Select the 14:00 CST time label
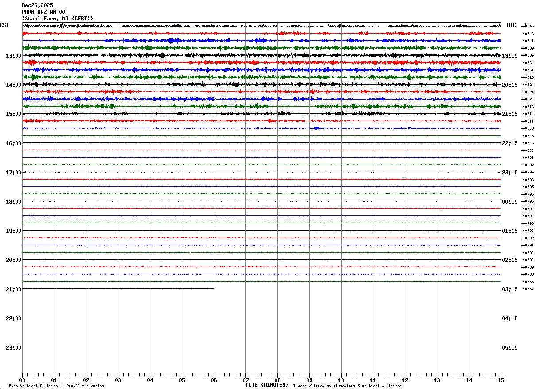536x392 pixels. coord(13,85)
